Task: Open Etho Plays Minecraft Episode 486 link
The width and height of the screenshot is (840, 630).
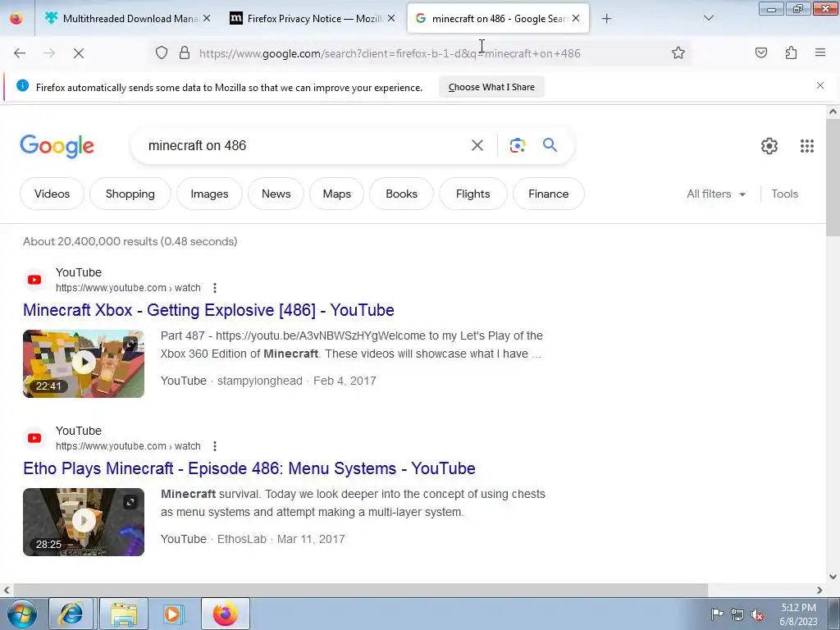Action: [x=249, y=468]
